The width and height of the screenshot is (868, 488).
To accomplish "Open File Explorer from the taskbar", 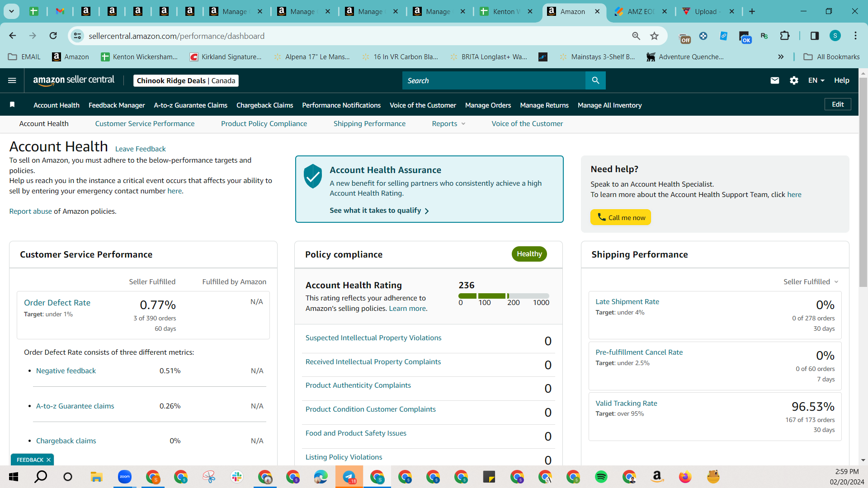I will tap(96, 477).
